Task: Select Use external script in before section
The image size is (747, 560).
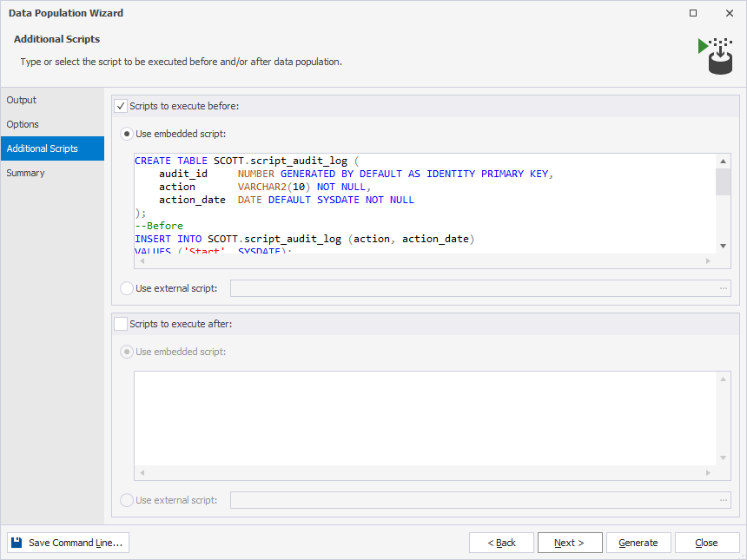Action: [x=126, y=288]
